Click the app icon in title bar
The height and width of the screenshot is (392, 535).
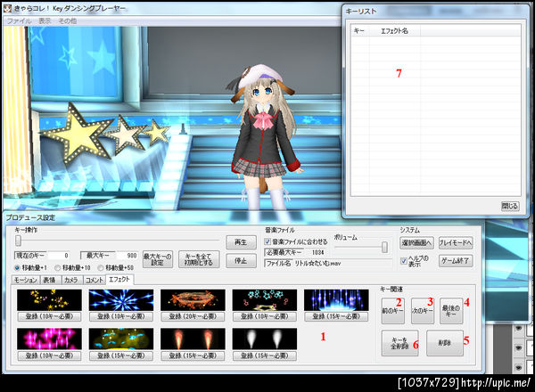pyautogui.click(x=7, y=8)
